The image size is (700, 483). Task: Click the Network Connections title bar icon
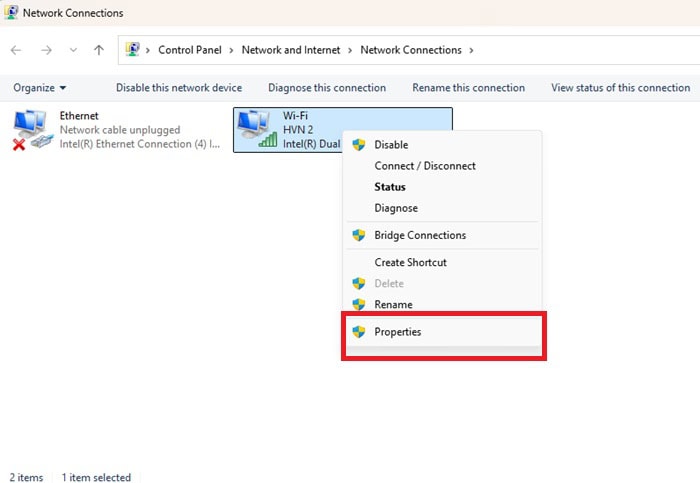click(10, 13)
